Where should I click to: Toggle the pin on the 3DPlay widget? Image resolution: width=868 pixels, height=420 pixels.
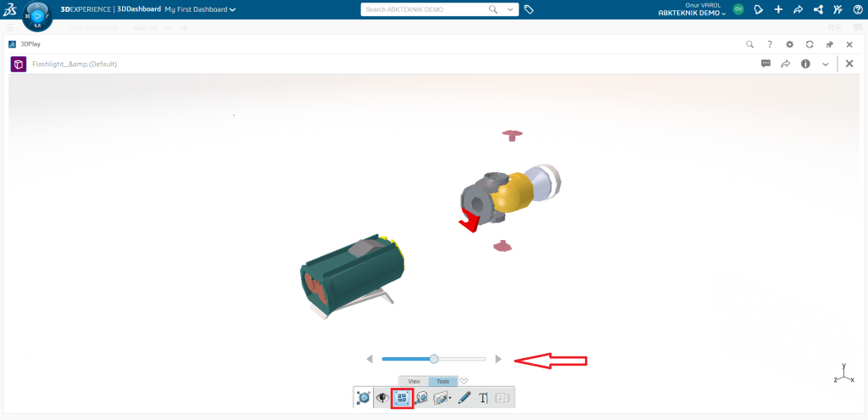click(829, 44)
